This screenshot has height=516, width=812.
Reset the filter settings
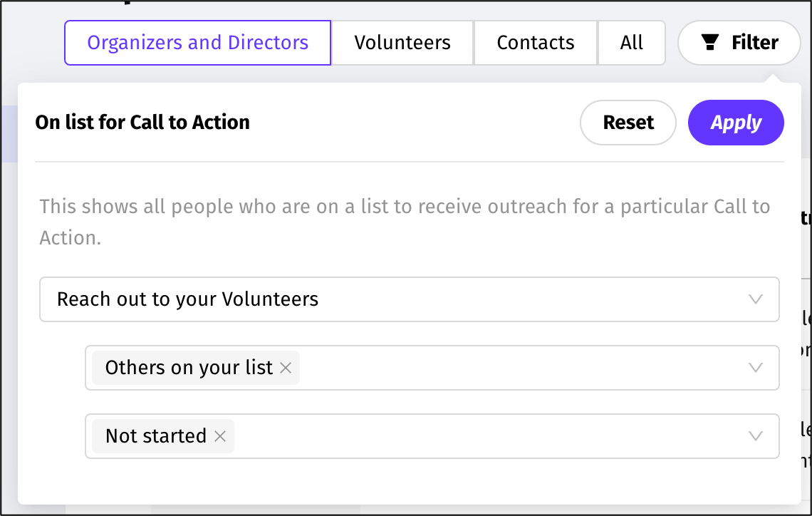coord(628,123)
